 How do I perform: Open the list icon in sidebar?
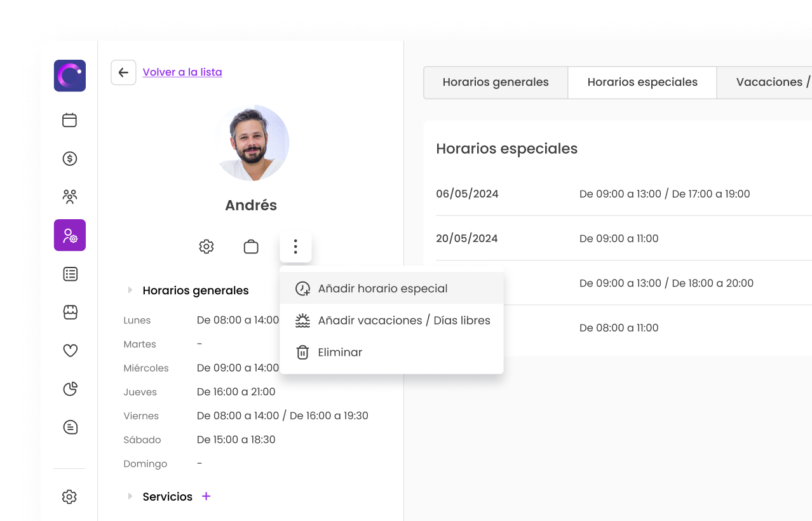(x=70, y=274)
